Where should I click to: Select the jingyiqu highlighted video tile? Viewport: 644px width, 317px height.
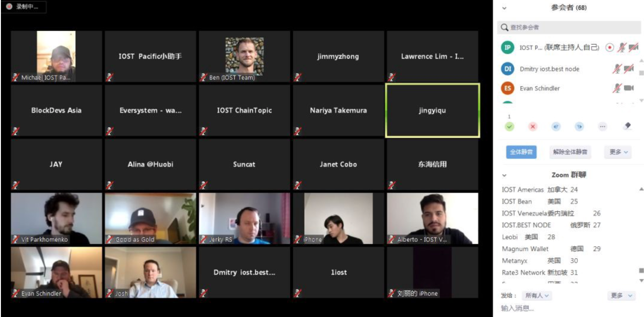click(x=432, y=110)
